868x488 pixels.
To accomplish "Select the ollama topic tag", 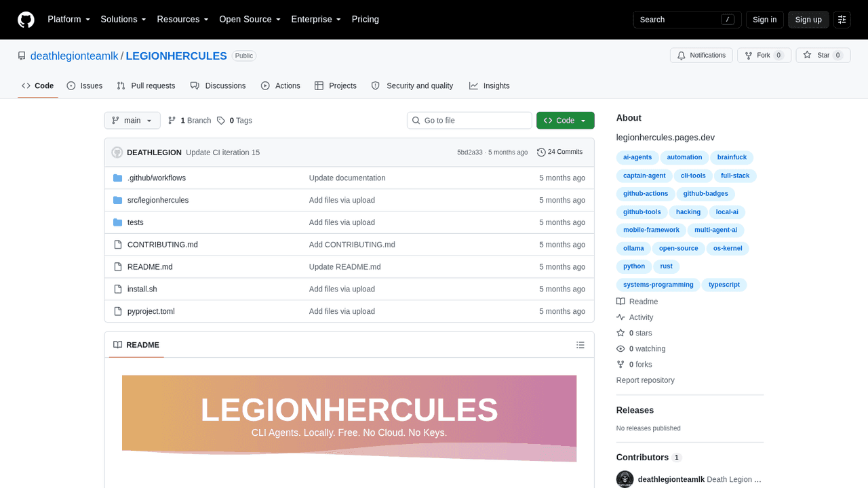I will point(634,248).
